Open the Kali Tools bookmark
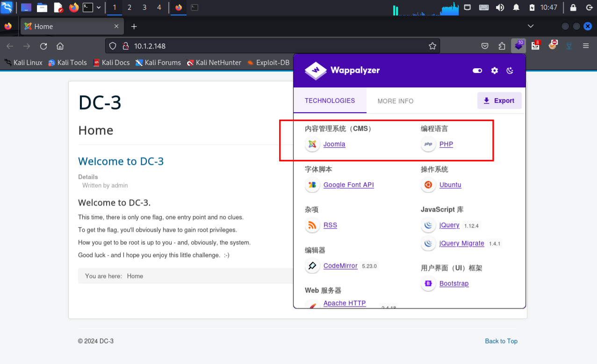Screen dimensions: 597x364 click(67, 63)
